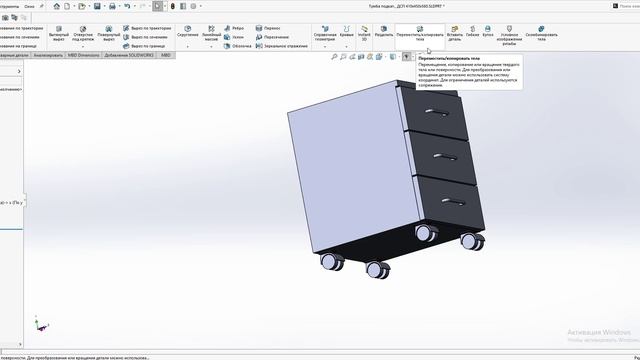This screenshot has width=640, height=360.
Task: Open Options with the gear icon
Action: [193, 6]
